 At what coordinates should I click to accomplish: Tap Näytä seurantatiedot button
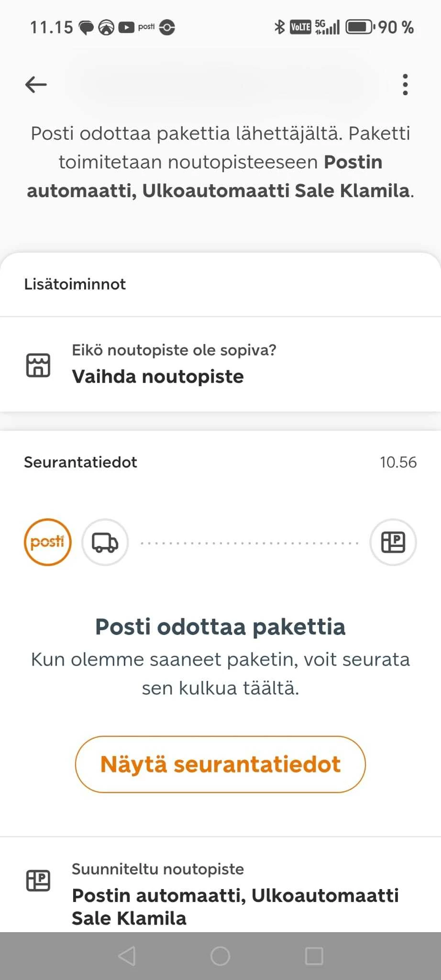point(220,764)
